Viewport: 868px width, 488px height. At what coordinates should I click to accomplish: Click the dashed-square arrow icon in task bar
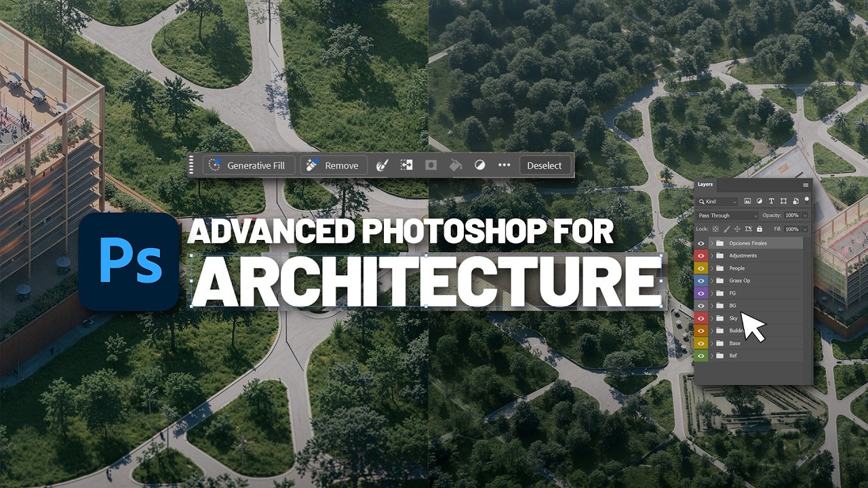(x=406, y=165)
